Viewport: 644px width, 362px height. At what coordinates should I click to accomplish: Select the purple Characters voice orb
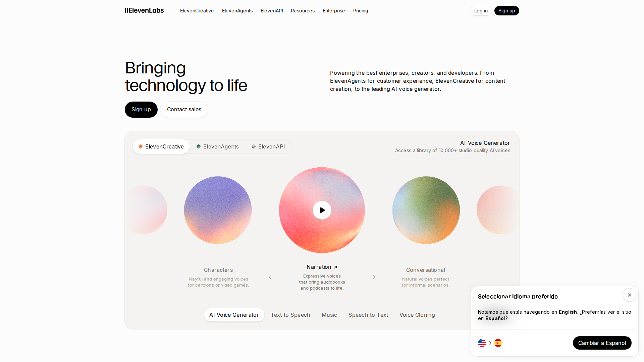(218, 210)
